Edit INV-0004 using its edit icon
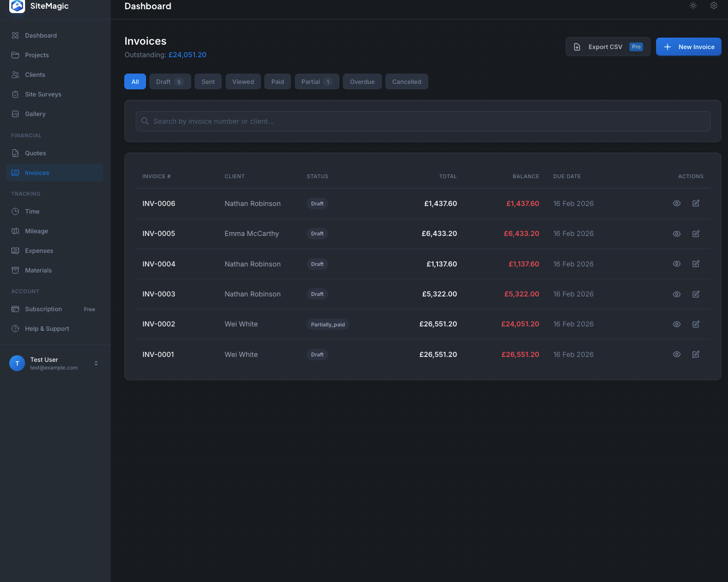This screenshot has width=728, height=582. [696, 264]
